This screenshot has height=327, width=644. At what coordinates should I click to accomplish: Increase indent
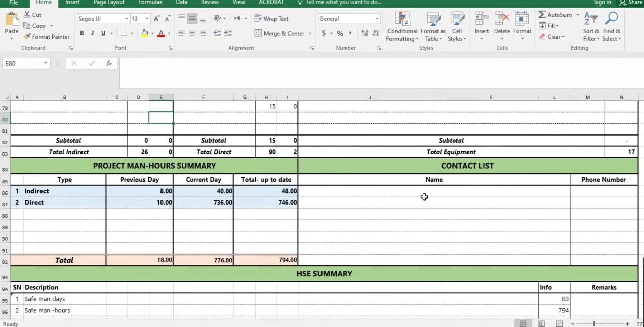(x=228, y=33)
